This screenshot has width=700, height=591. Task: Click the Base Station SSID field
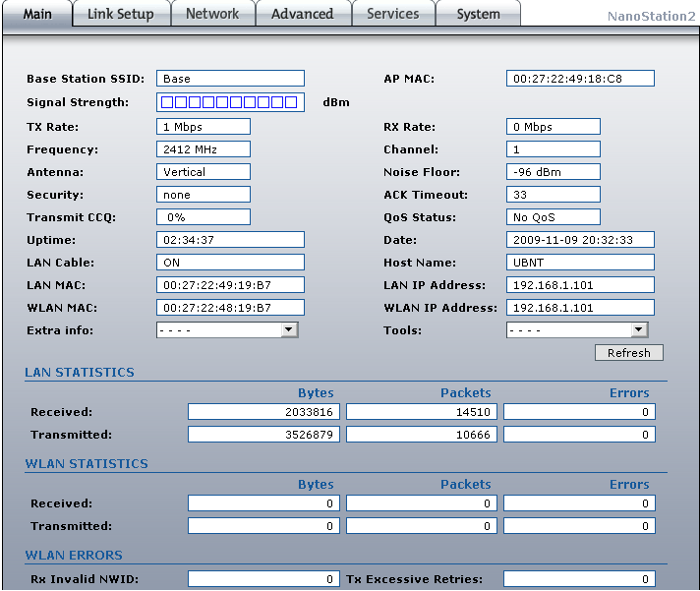click(x=230, y=79)
